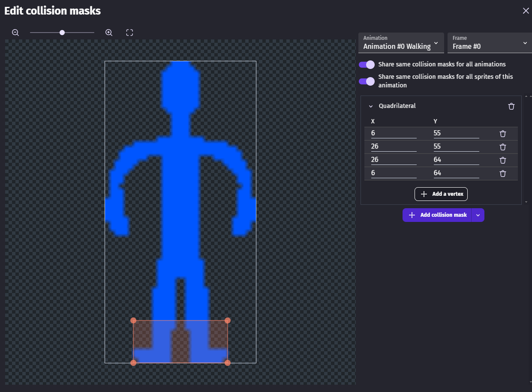Open the Frame dropdown

[490, 43]
